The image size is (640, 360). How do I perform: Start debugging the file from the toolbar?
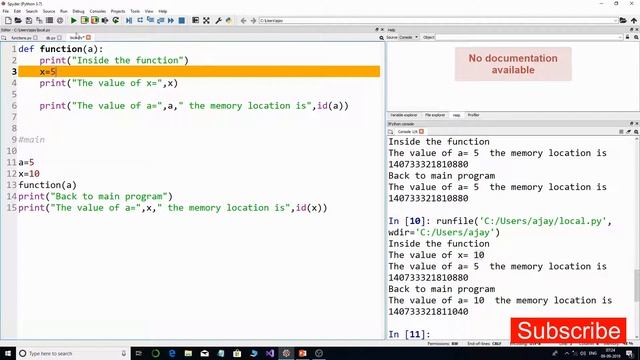129,20
